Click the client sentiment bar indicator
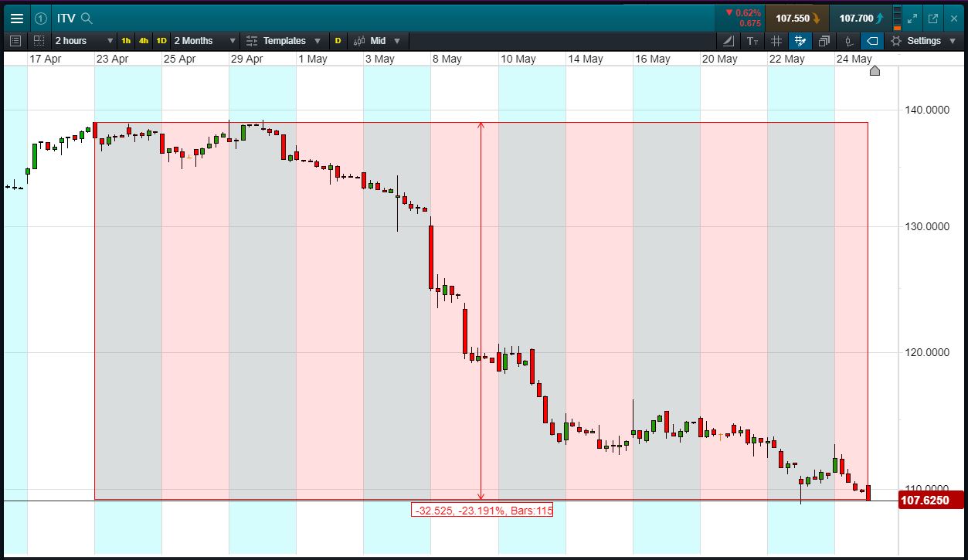 pos(897,19)
